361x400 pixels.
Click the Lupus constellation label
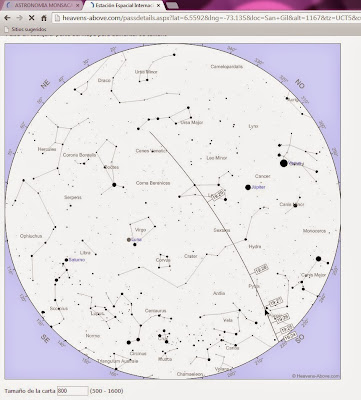pos(97,314)
